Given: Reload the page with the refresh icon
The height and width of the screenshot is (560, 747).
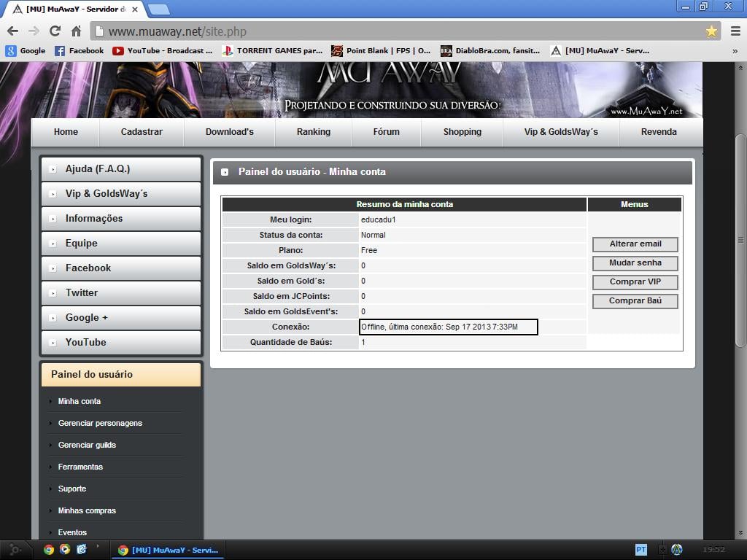Looking at the screenshot, I should tap(55, 31).
